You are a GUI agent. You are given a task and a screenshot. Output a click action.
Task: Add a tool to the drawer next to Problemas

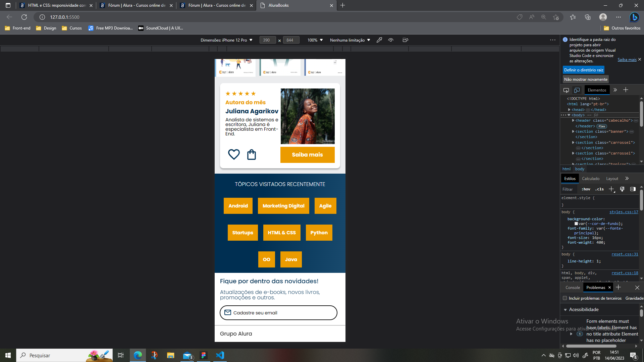click(x=619, y=287)
